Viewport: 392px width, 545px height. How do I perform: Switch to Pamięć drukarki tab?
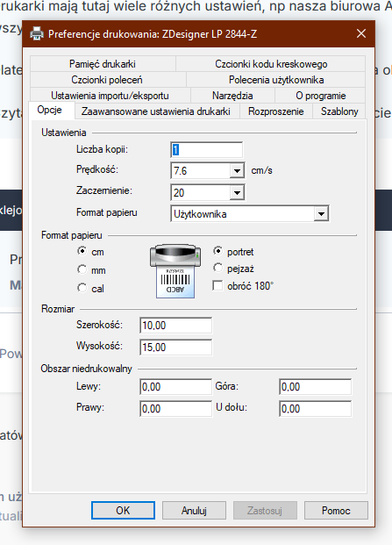pyautogui.click(x=103, y=64)
